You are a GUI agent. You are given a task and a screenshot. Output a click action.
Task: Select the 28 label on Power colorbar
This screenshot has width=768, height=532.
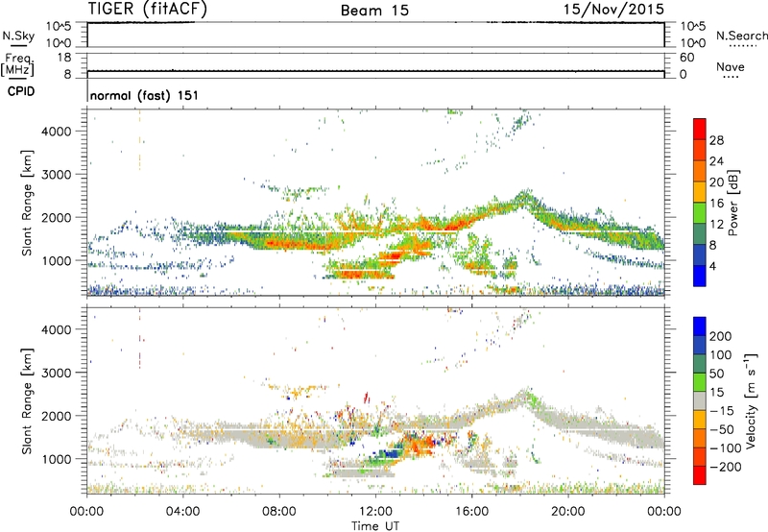(716, 140)
